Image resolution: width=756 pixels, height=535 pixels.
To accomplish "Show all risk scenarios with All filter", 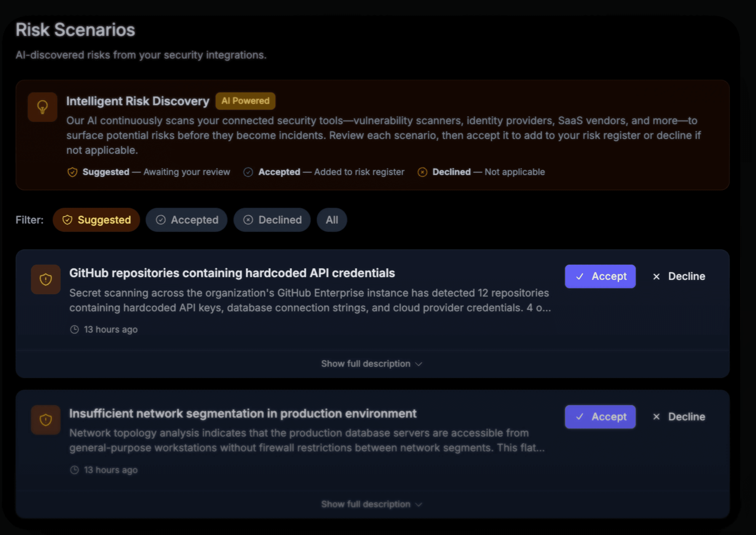I will coord(332,220).
